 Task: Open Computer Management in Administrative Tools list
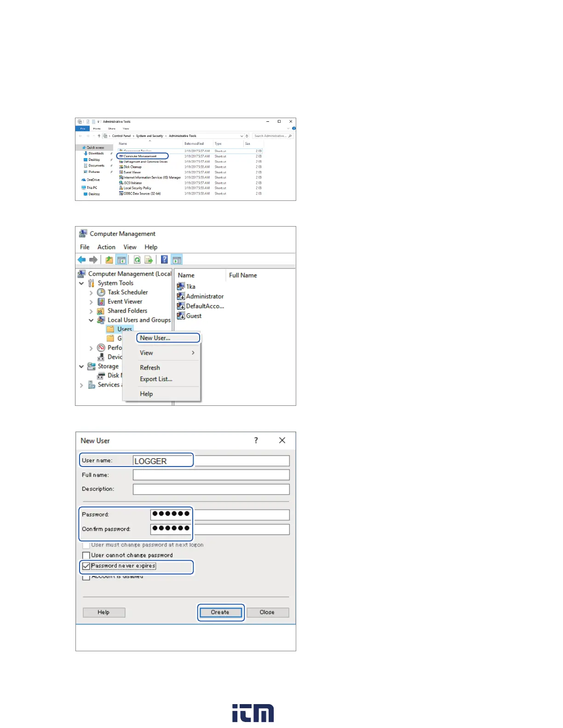pos(140,156)
